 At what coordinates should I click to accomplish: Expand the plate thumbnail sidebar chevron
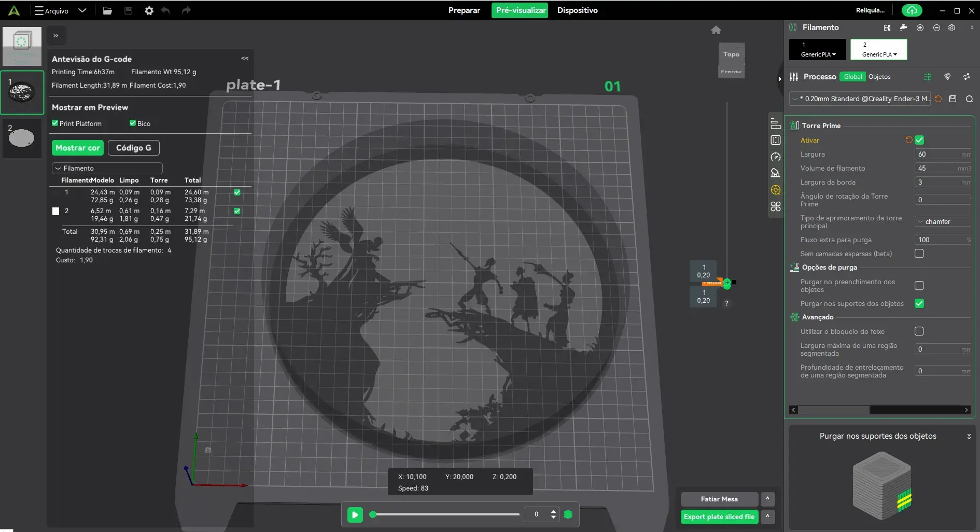[56, 36]
